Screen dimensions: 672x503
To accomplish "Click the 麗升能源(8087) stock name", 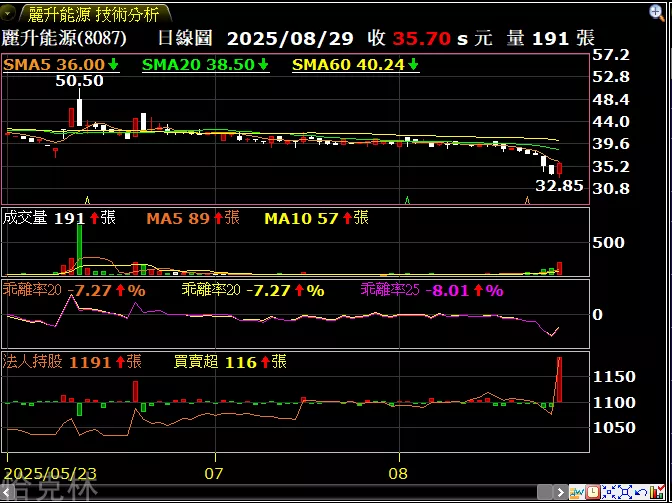I will tap(65, 39).
